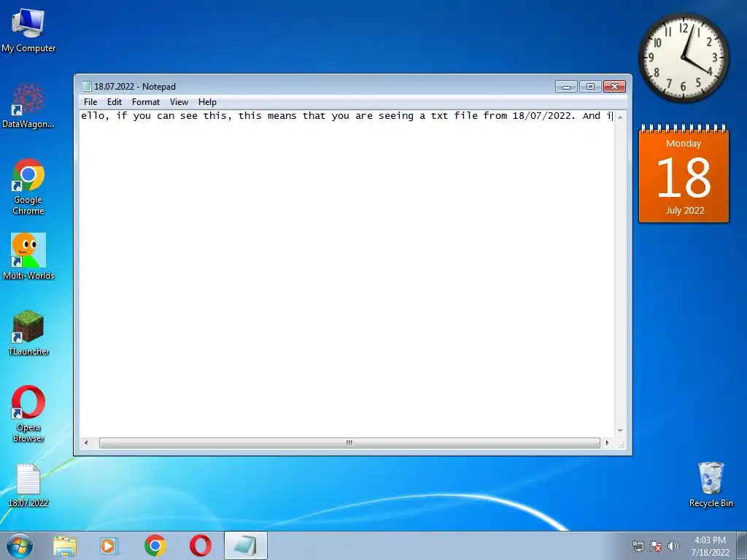Viewport: 747px width, 560px height.
Task: Open the Help menu in Notepad
Action: pos(207,102)
